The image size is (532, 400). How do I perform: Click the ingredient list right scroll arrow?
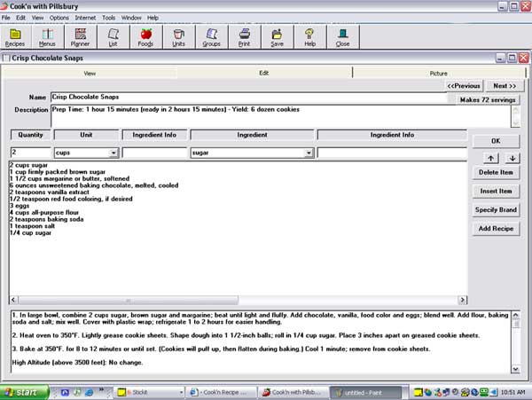(x=462, y=300)
